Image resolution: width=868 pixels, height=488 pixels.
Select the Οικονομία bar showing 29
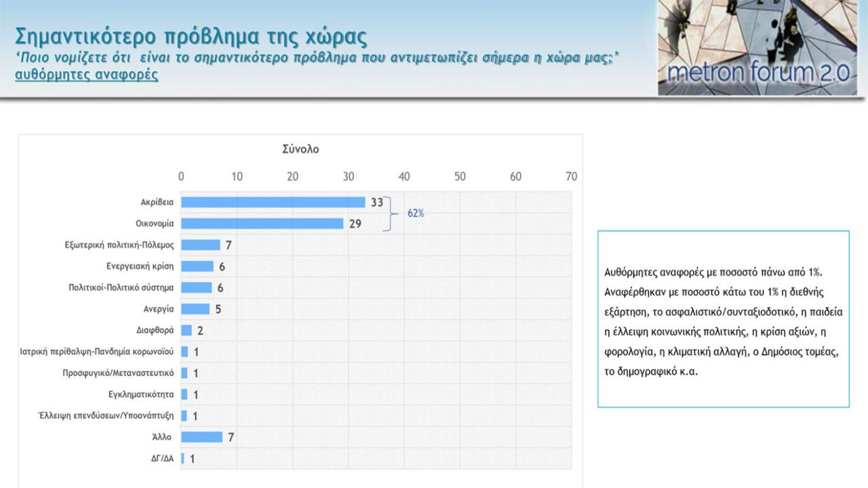[x=262, y=223]
